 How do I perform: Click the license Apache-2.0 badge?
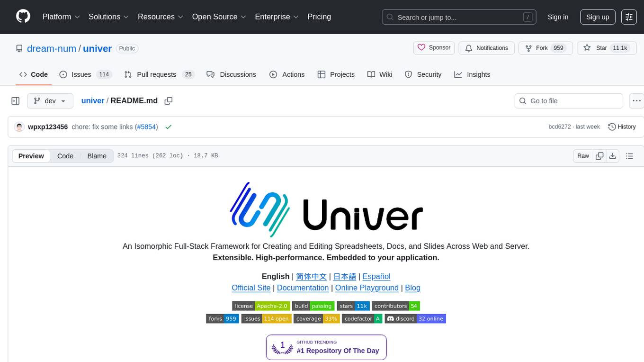pos(261,306)
